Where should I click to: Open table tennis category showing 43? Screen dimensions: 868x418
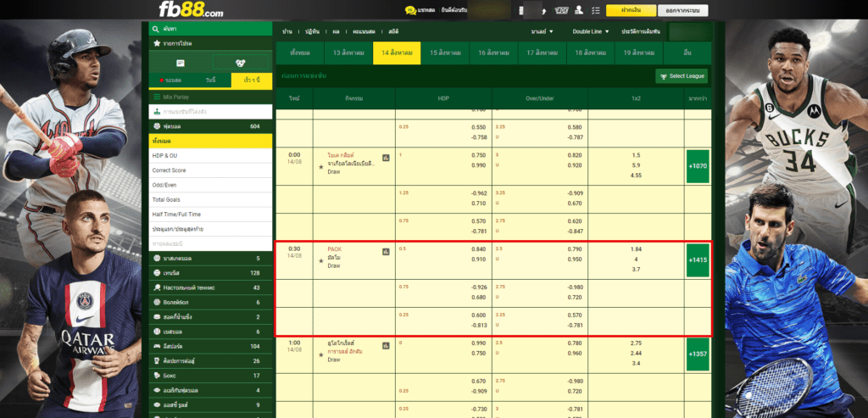[x=210, y=287]
